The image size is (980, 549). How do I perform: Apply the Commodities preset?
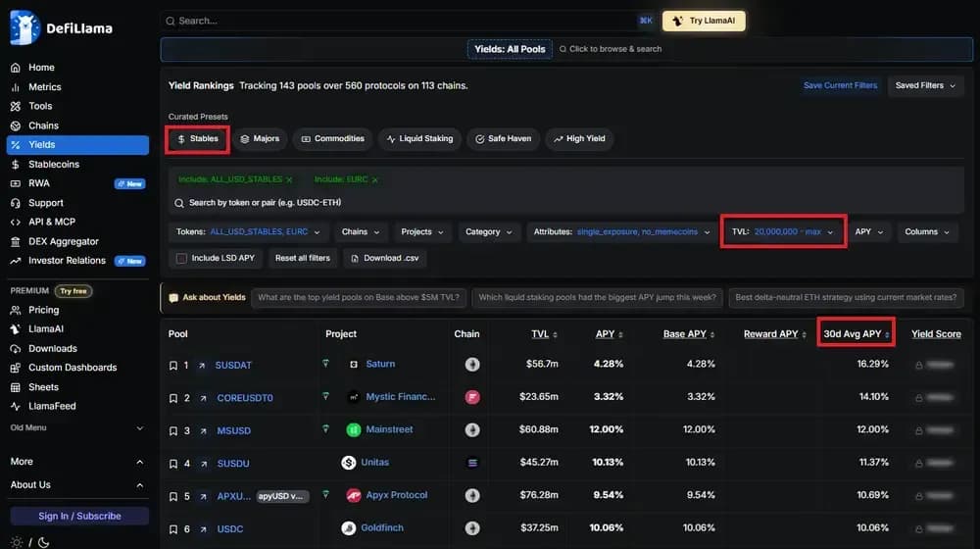(x=332, y=139)
